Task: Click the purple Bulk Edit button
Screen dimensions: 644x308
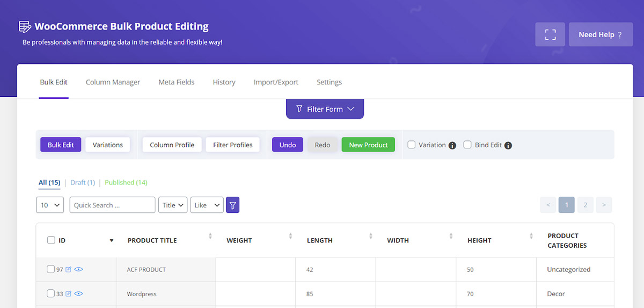Action: 61,145
